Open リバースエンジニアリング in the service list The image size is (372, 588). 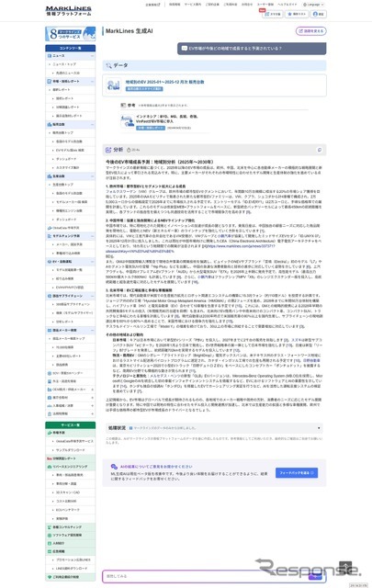point(70,467)
